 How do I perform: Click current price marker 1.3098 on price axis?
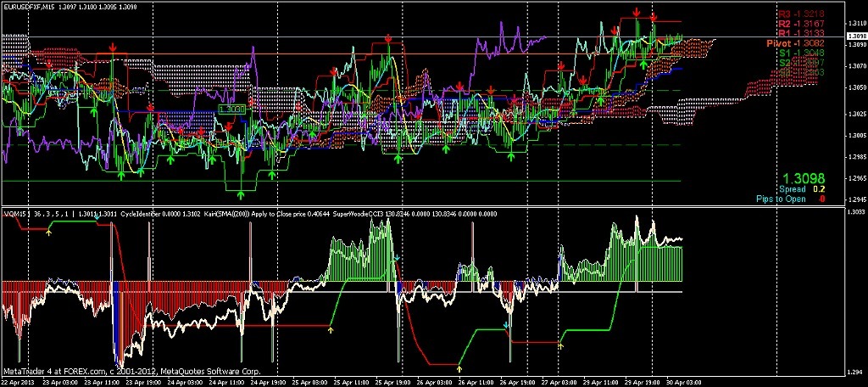[x=856, y=36]
